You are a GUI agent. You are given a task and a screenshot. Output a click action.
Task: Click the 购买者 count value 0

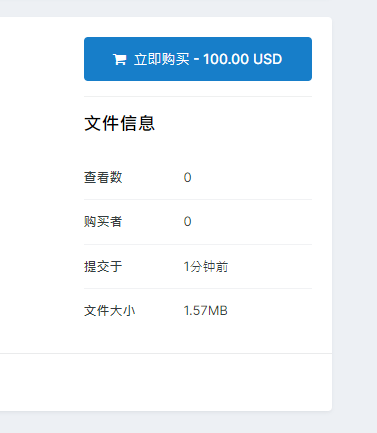[187, 222]
